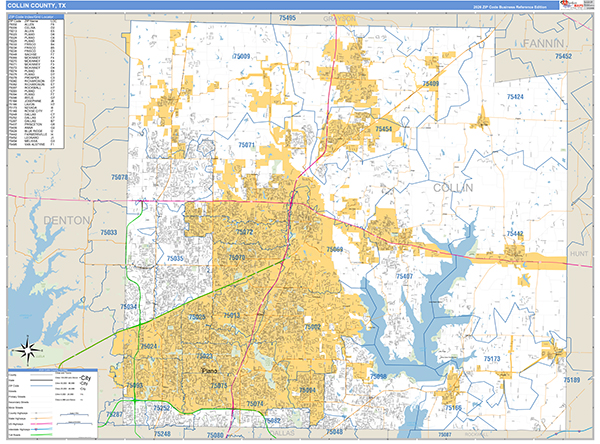Click ZIP code 75048

click(x=334, y=432)
